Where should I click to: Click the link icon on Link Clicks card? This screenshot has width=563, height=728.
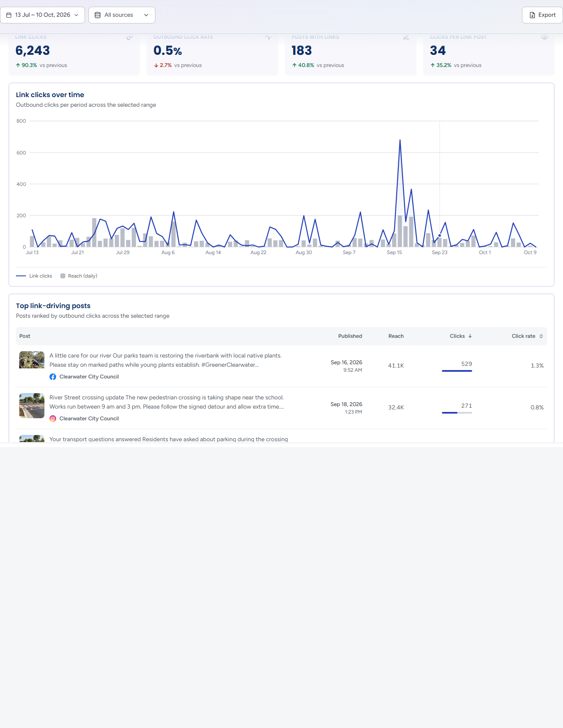pyautogui.click(x=130, y=37)
